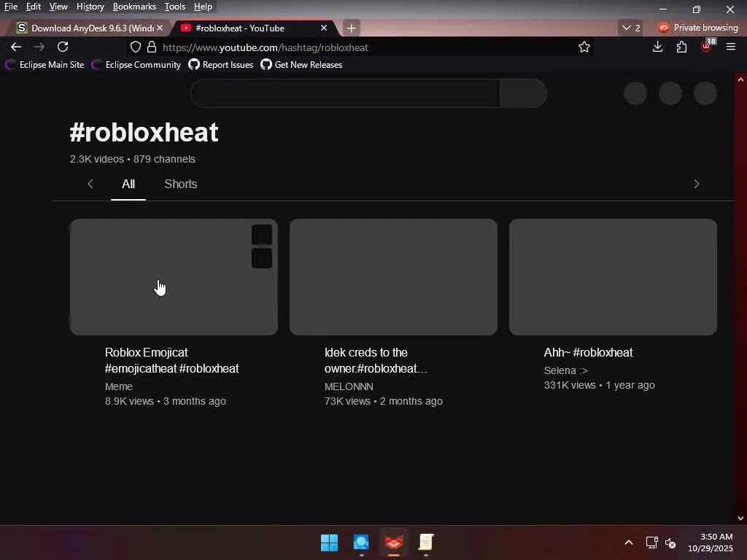747x560 pixels.
Task: Select the All filter tab
Action: pyautogui.click(x=128, y=184)
